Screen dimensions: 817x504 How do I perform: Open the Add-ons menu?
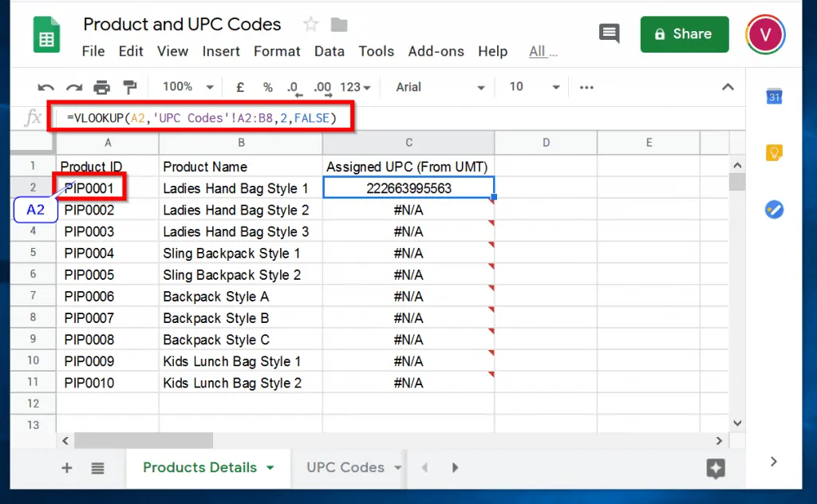[x=436, y=51]
